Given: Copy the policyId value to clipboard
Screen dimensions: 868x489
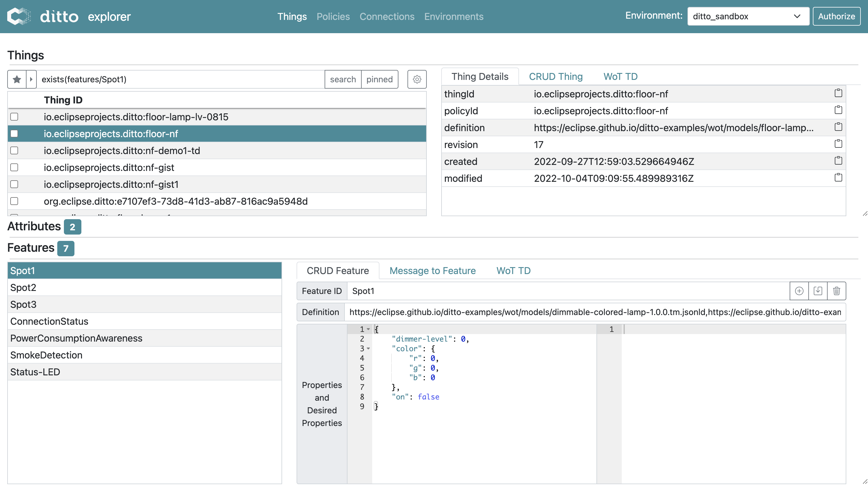Looking at the screenshot, I should (838, 109).
